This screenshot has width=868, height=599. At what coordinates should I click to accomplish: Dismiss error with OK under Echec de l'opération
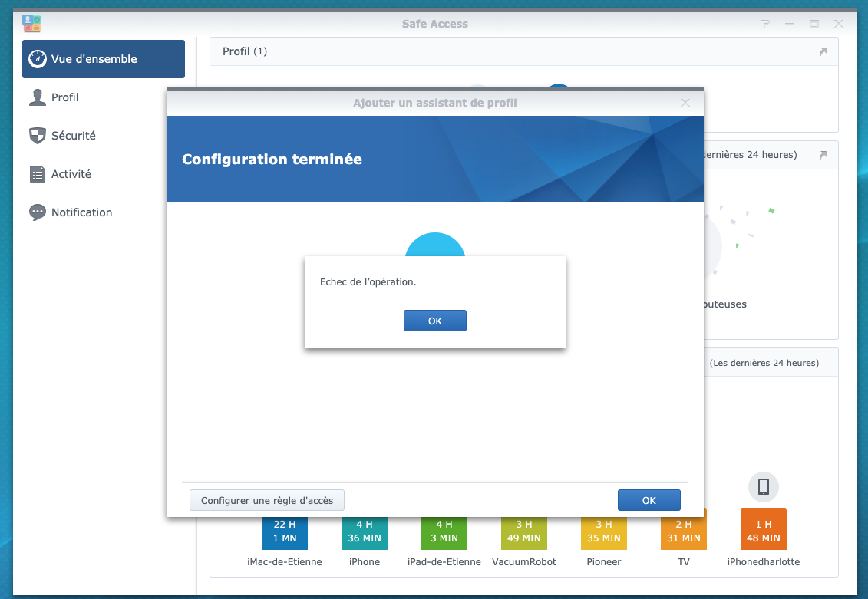435,321
